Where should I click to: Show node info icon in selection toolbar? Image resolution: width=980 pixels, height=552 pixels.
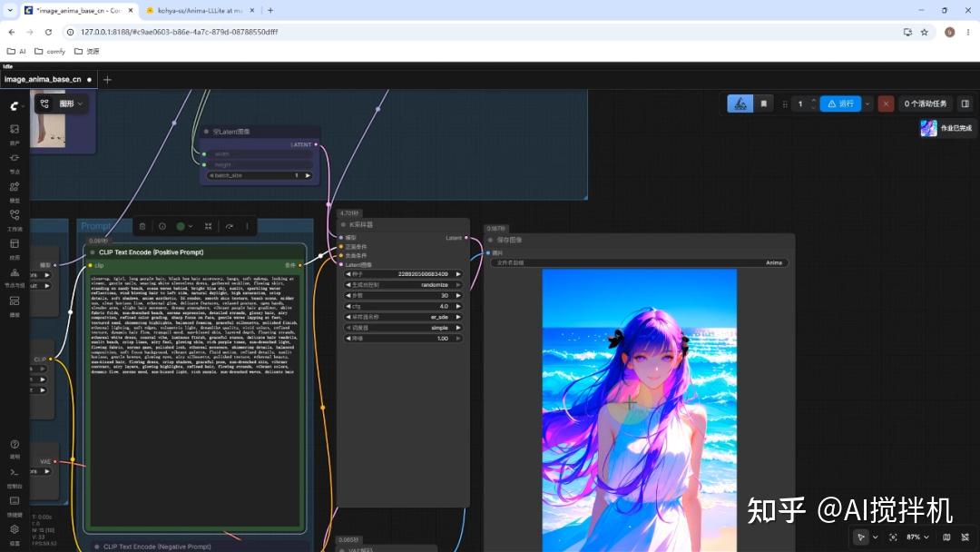pos(162,226)
